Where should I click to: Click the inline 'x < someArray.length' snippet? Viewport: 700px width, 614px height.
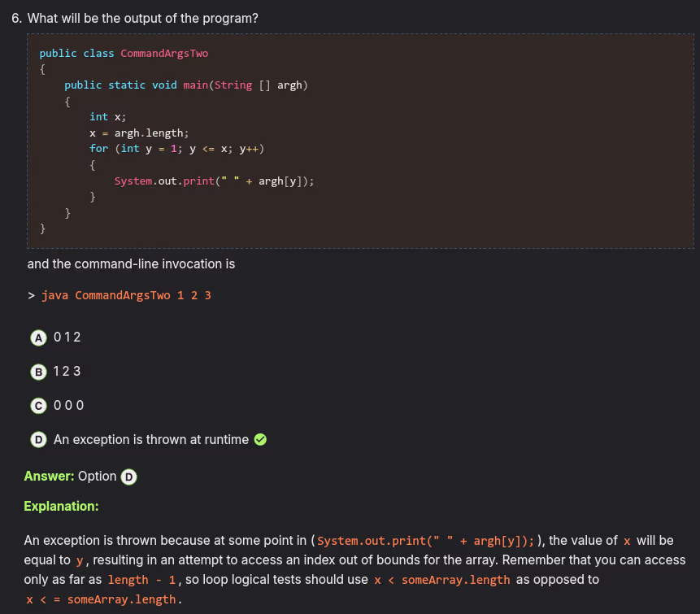pyautogui.click(x=441, y=580)
